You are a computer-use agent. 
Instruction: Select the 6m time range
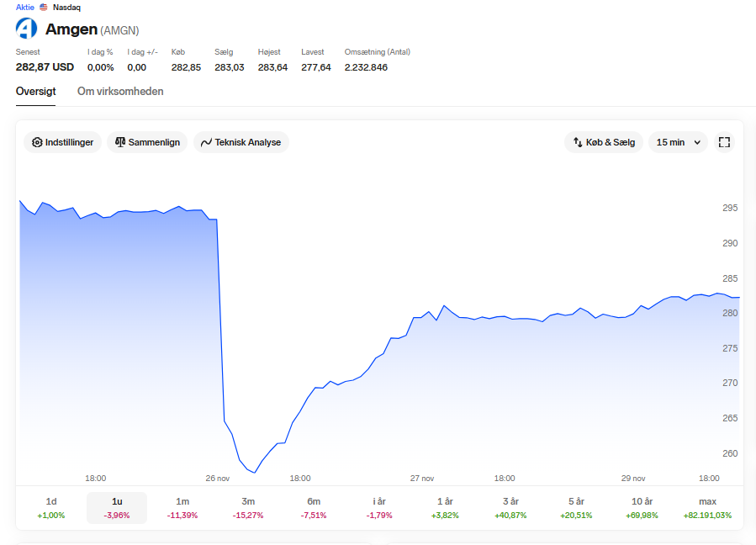coord(314,508)
